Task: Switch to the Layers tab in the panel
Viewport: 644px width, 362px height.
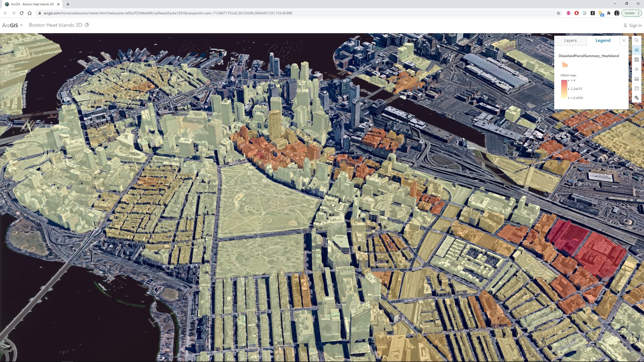Action: 570,40
